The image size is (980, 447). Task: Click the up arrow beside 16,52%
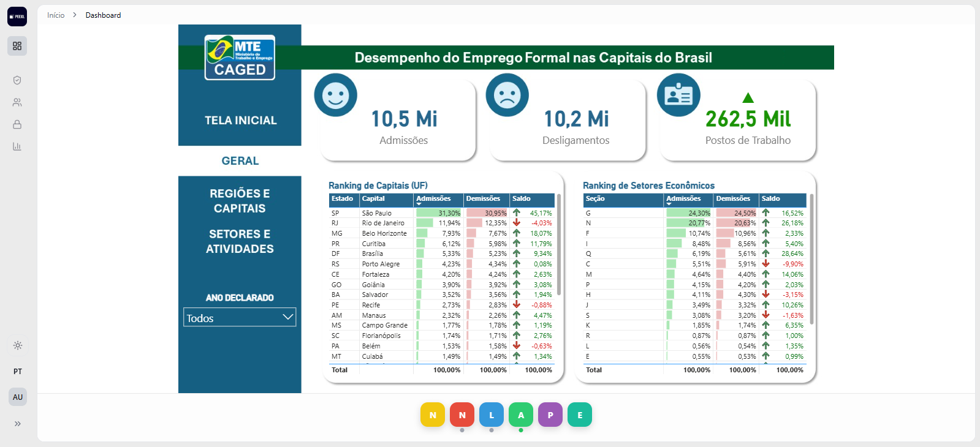click(765, 213)
